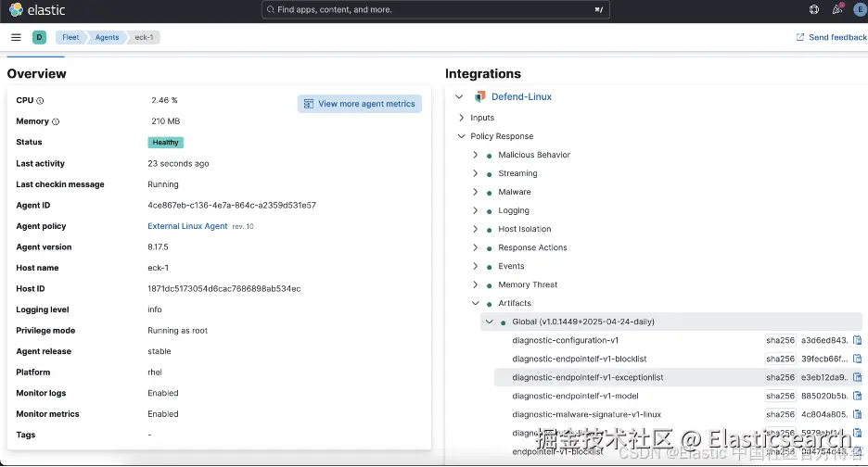Image resolution: width=868 pixels, height=467 pixels.
Task: Click the diagnostic-configuration-v1 row
Action: [x=678, y=340]
